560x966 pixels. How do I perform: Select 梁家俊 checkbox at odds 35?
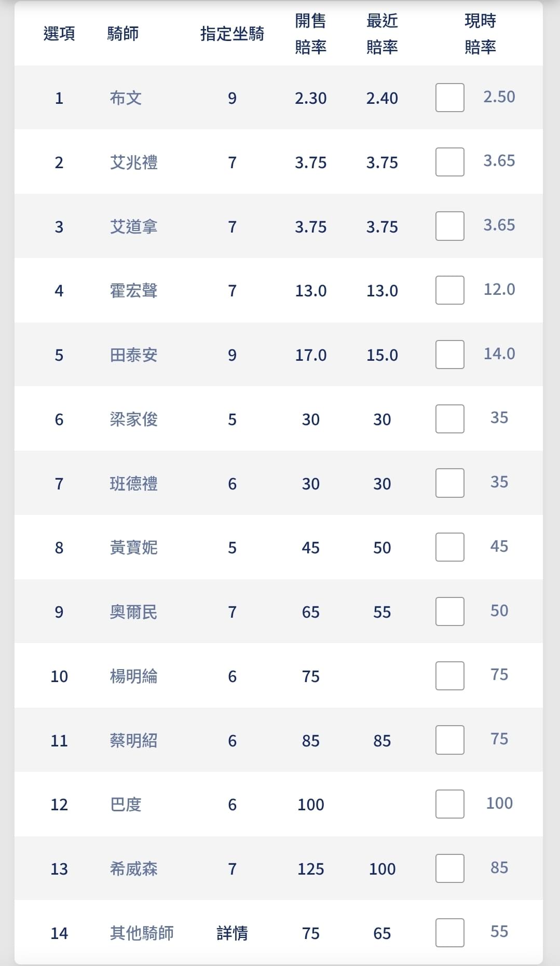tap(450, 419)
